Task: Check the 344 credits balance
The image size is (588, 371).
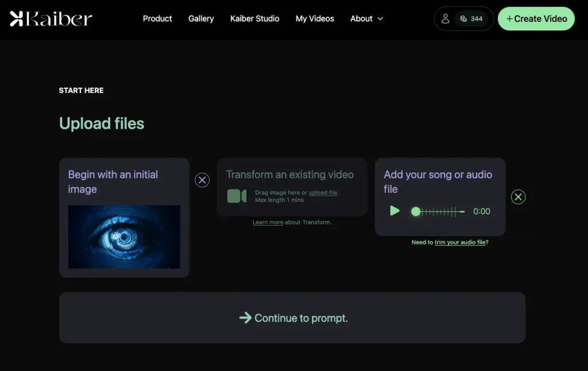Action: [471, 19]
